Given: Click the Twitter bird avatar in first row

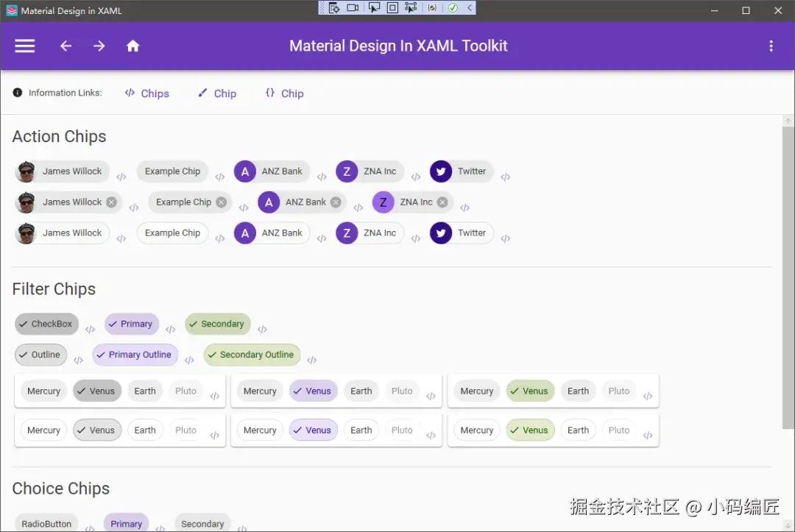Looking at the screenshot, I should pyautogui.click(x=441, y=171).
